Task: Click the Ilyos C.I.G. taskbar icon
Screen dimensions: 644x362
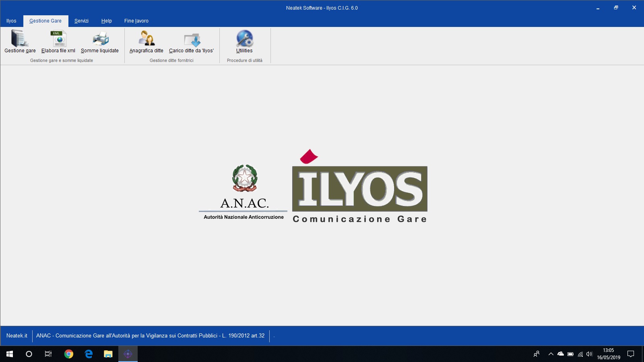Action: (x=128, y=354)
